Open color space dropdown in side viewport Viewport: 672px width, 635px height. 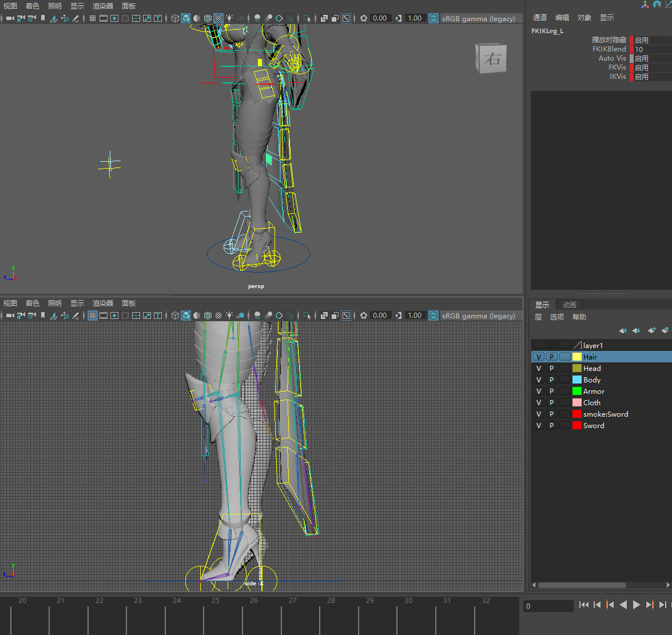coord(478,315)
